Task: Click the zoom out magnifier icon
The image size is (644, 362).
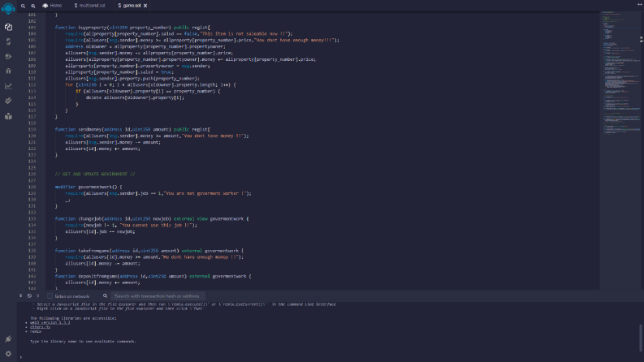Action: click(x=23, y=6)
